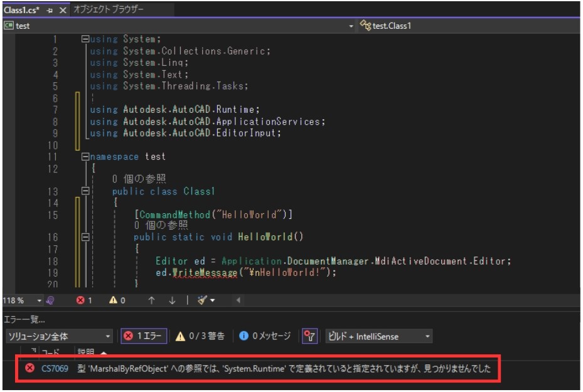
Task: Click the using System.Collections.Generic line
Action: coord(180,51)
